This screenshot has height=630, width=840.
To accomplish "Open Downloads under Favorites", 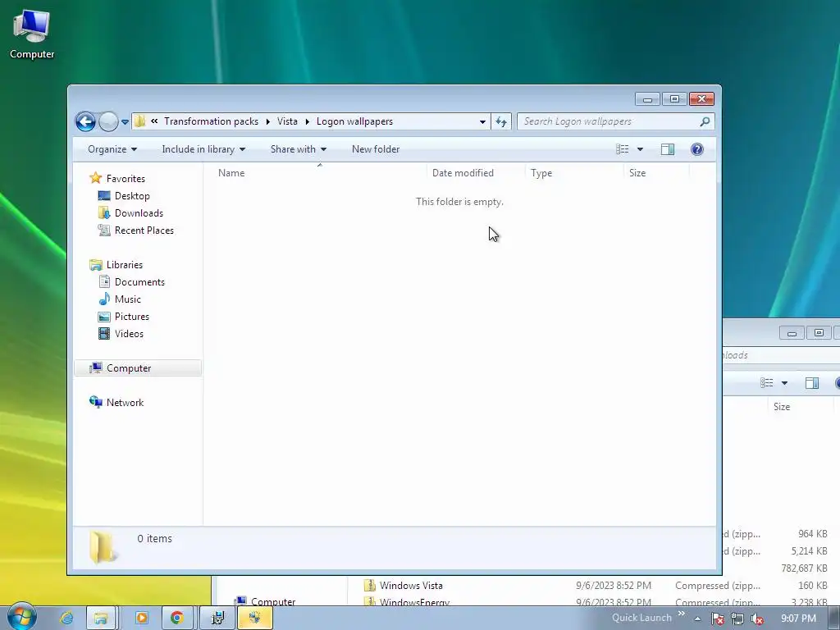I will point(139,213).
